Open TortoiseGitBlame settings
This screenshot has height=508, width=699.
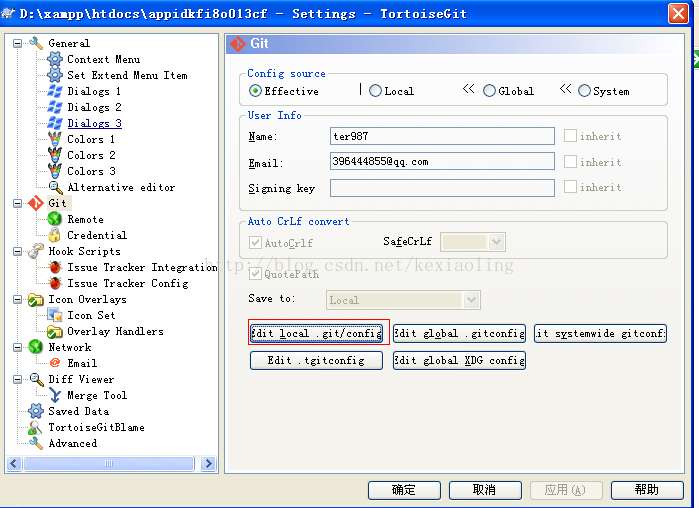96,427
